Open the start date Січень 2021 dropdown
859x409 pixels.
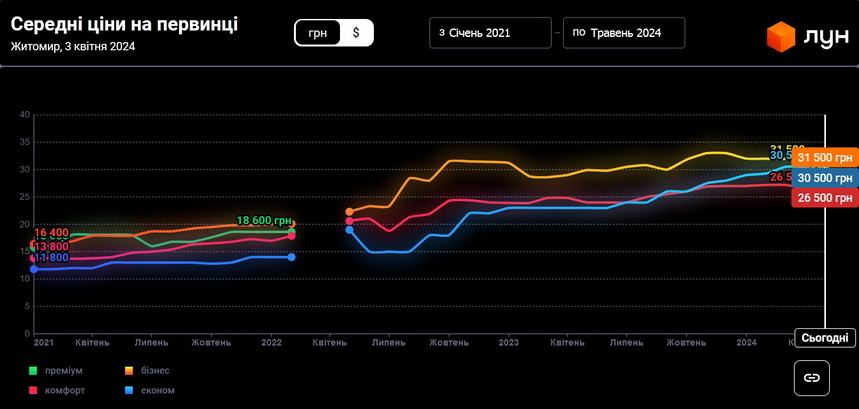[x=490, y=33]
